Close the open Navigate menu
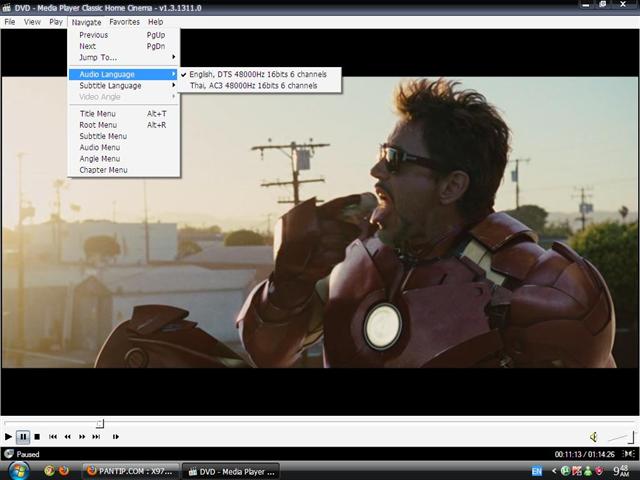This screenshot has height=480, width=640. pyautogui.click(x=86, y=22)
